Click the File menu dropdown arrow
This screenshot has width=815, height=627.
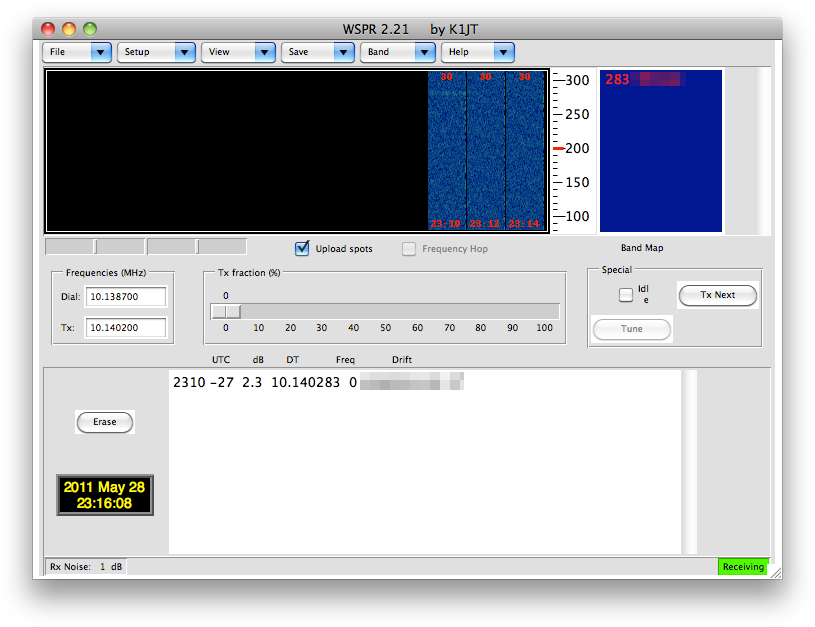point(101,52)
